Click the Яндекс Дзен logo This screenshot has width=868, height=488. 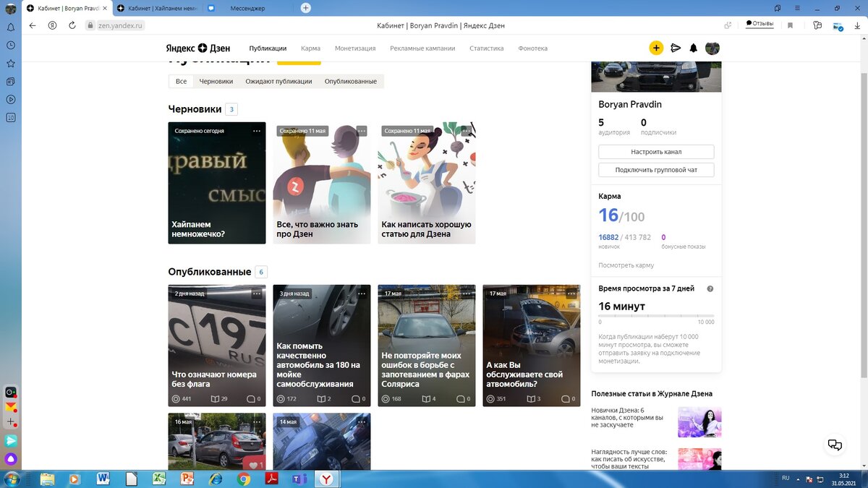(x=198, y=48)
